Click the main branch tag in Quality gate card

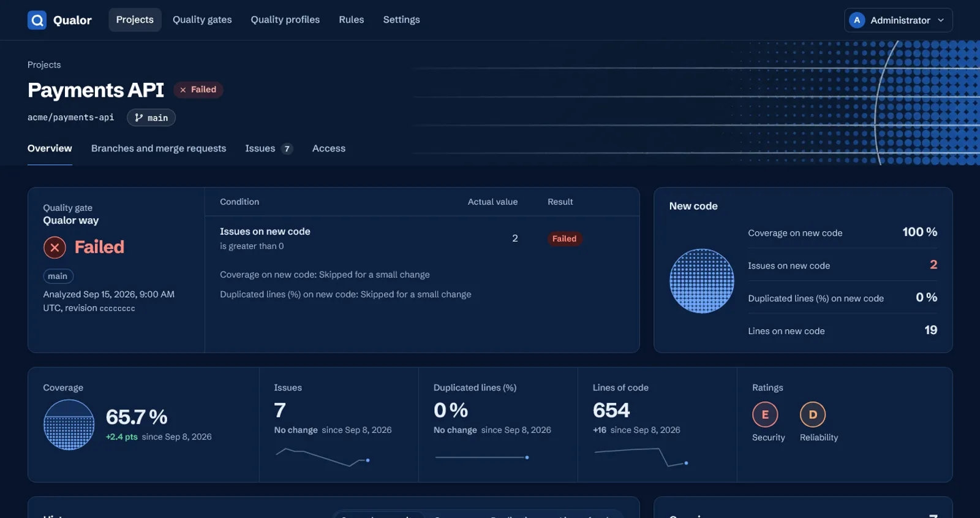pos(58,276)
